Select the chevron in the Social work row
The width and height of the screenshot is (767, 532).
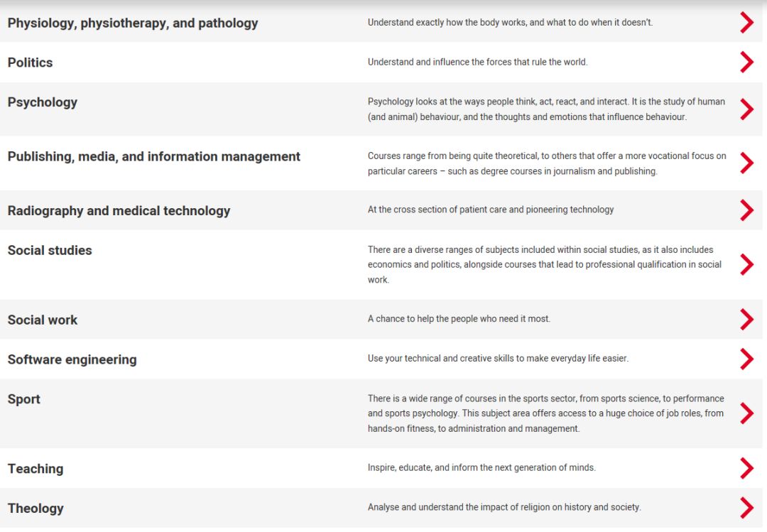tap(746, 320)
